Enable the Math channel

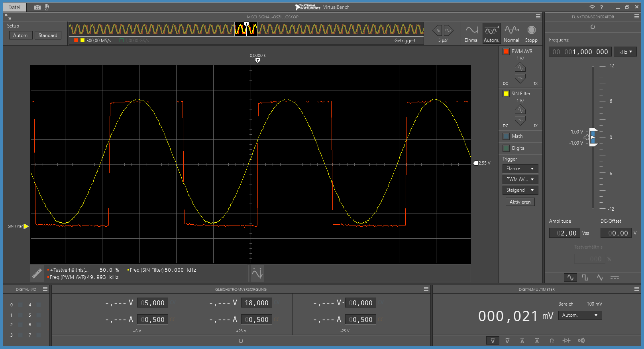pos(506,136)
